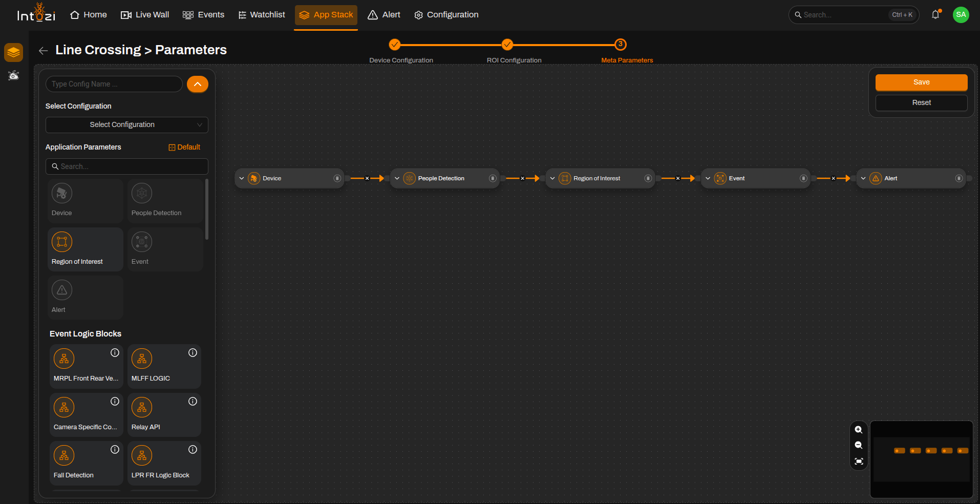Toggle the Device node switch

(337, 178)
